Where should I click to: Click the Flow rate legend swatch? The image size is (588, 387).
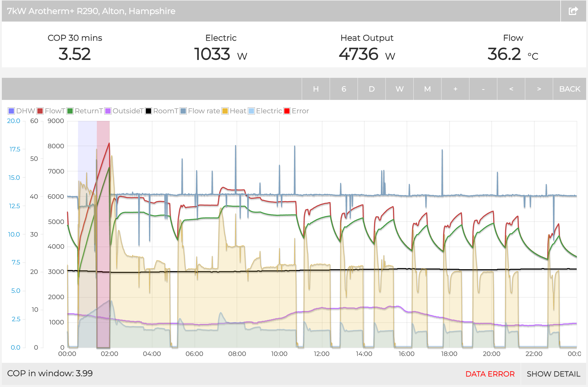pyautogui.click(x=183, y=111)
